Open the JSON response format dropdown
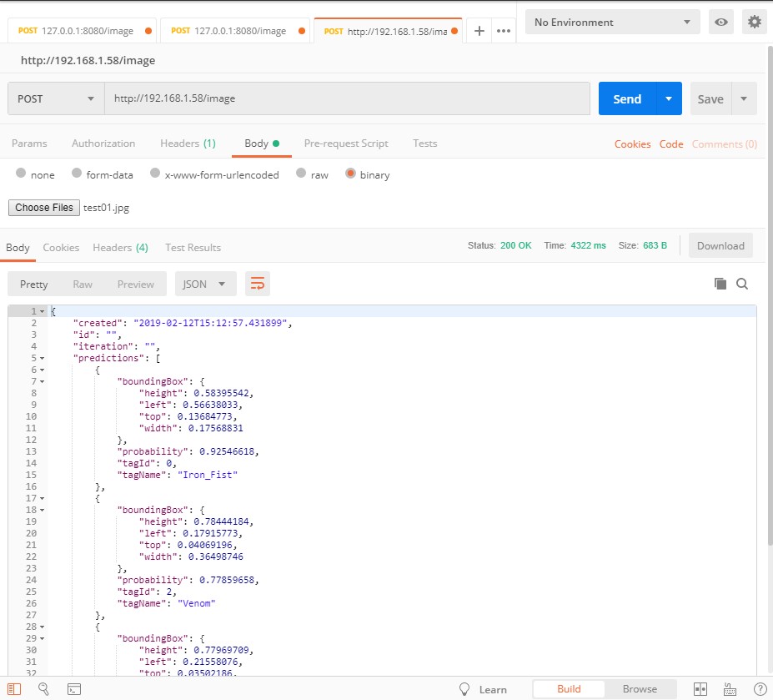Screen dimensions: 773x700 coord(204,284)
